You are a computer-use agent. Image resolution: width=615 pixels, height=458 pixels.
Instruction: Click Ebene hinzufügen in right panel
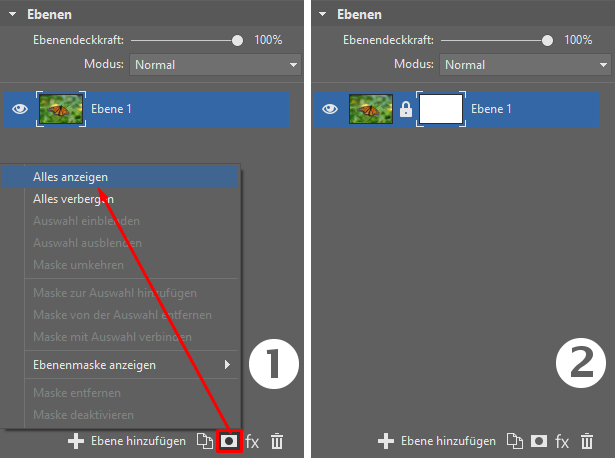448,441
